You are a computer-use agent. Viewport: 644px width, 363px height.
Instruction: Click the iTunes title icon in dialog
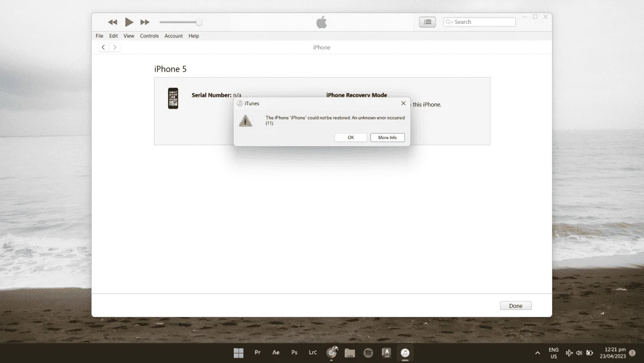click(x=240, y=103)
